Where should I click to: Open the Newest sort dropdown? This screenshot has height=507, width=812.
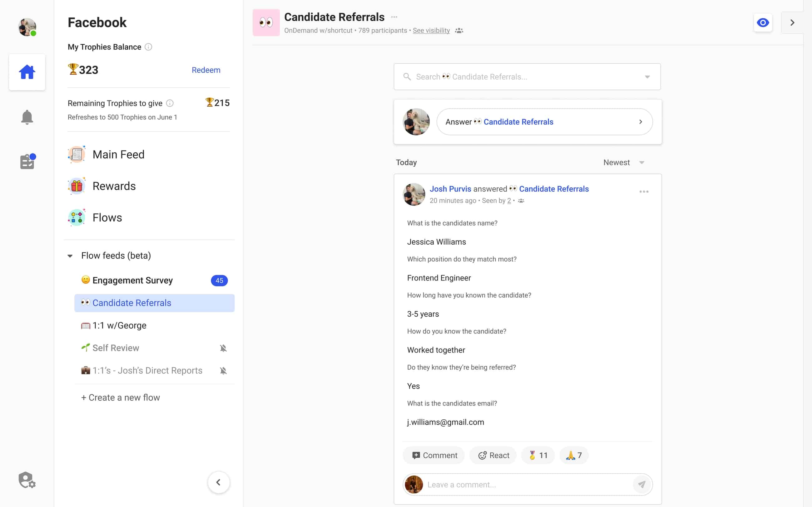[x=623, y=162]
